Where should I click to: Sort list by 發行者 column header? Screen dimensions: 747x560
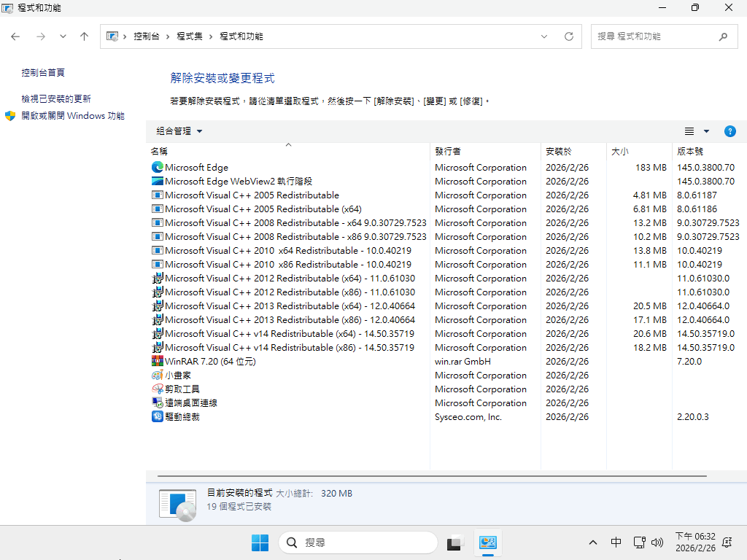tap(448, 152)
